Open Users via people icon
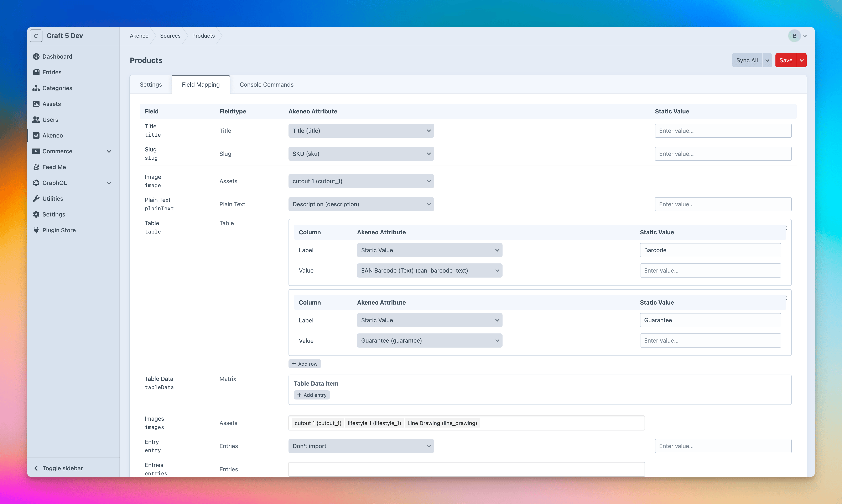The image size is (842, 504). (x=36, y=119)
